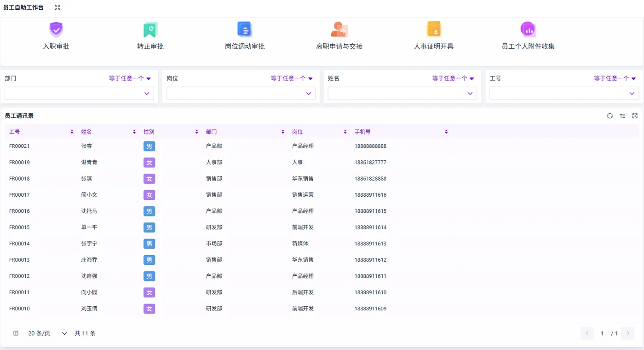Open the 员工个人附件收集 link label
This screenshot has height=350, width=644.
528,47
